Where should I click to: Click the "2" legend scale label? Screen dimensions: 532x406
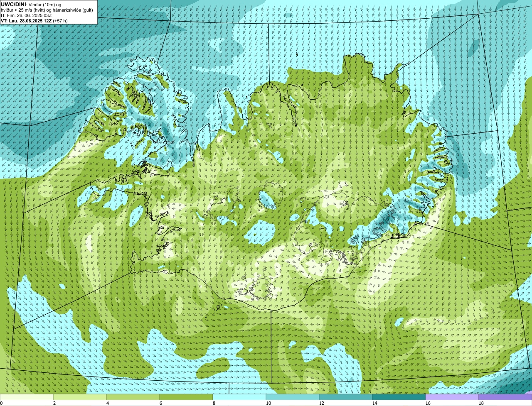pos(54,403)
